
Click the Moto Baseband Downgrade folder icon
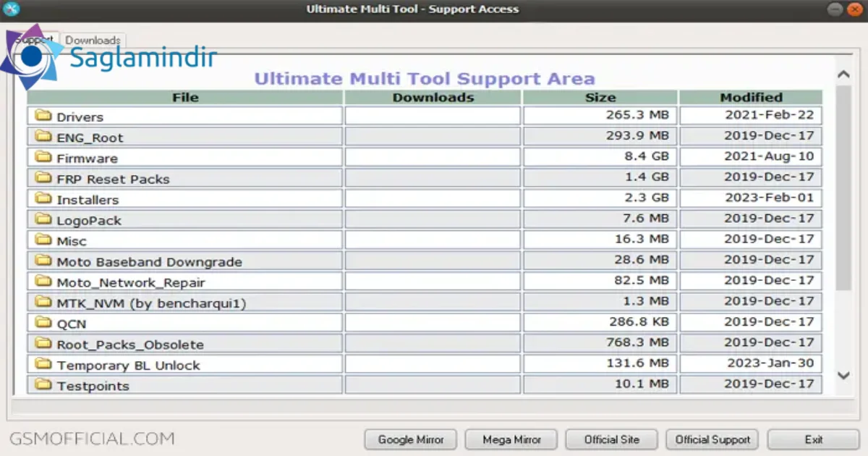pyautogui.click(x=44, y=261)
